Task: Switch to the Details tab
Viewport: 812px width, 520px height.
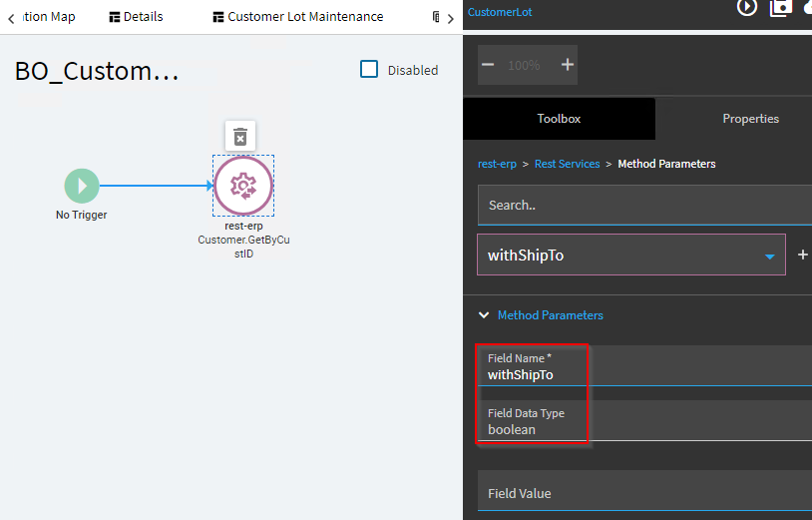Action: [x=136, y=17]
